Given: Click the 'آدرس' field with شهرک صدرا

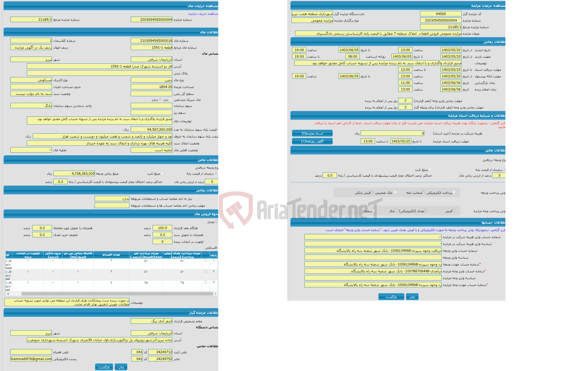Looking at the screenshot, I should (100, 66).
